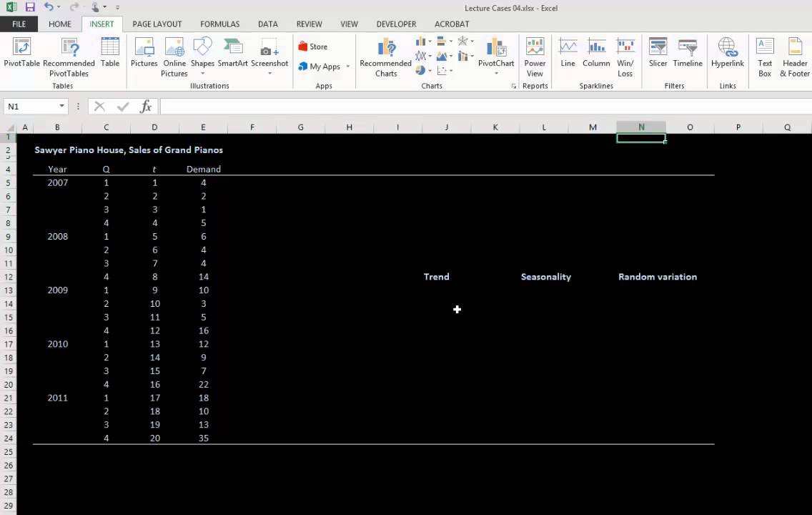Click the Insert Scatter Chart icon
Screen dimensions: 812x515
coord(441,71)
